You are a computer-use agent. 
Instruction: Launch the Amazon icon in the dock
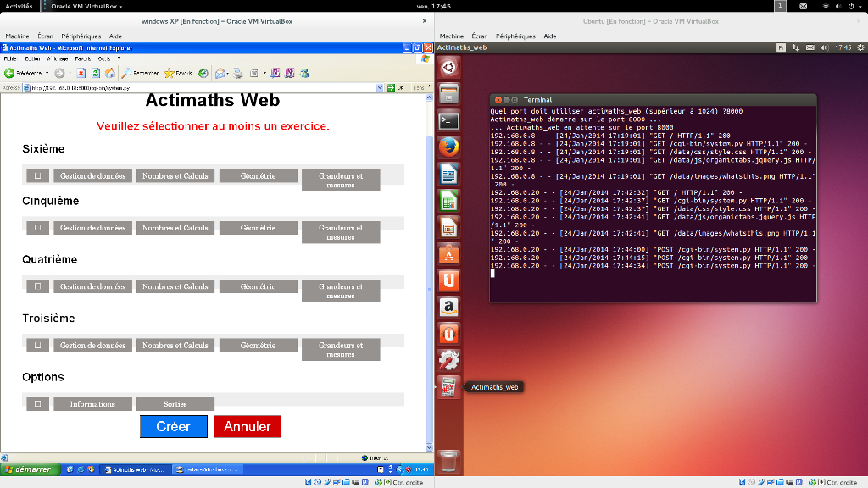[x=449, y=307]
